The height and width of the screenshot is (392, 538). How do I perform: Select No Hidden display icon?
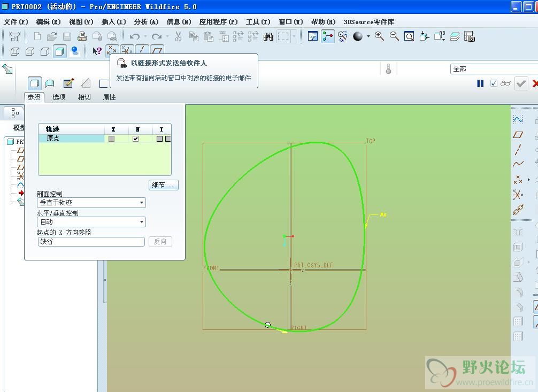click(x=45, y=51)
